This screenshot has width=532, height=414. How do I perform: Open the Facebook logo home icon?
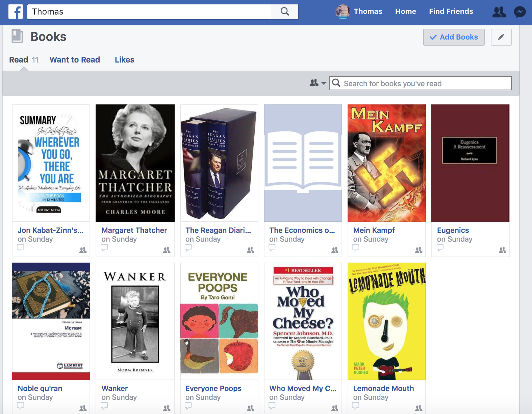coord(16,12)
